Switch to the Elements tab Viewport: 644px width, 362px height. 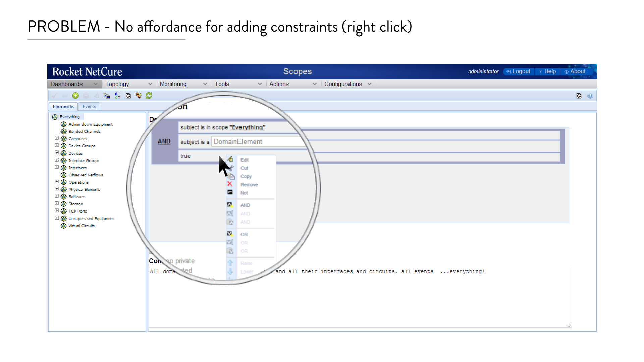click(x=63, y=107)
